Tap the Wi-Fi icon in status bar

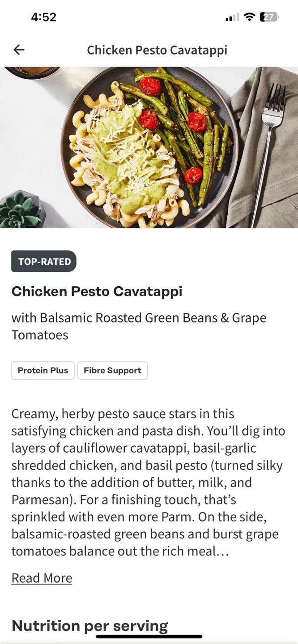pos(249,17)
